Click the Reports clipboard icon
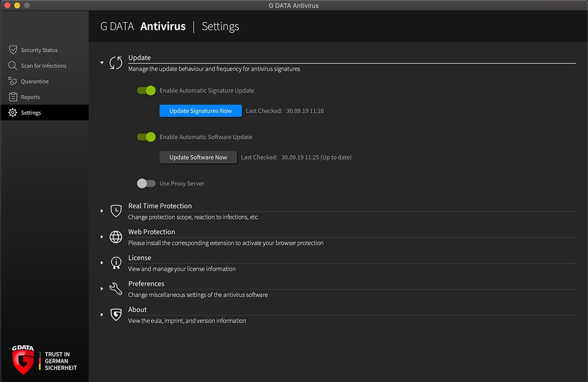588x382 pixels. (13, 97)
